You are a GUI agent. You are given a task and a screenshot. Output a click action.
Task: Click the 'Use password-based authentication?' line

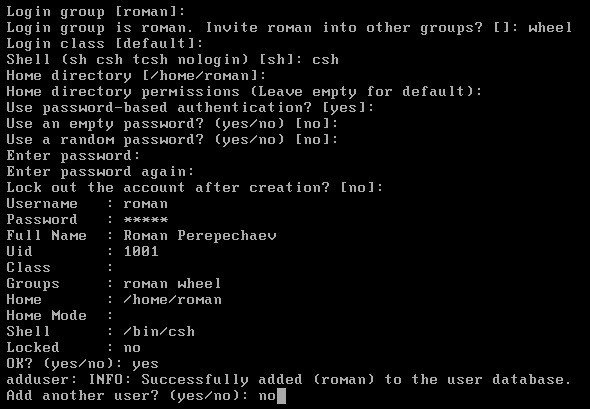[190, 108]
